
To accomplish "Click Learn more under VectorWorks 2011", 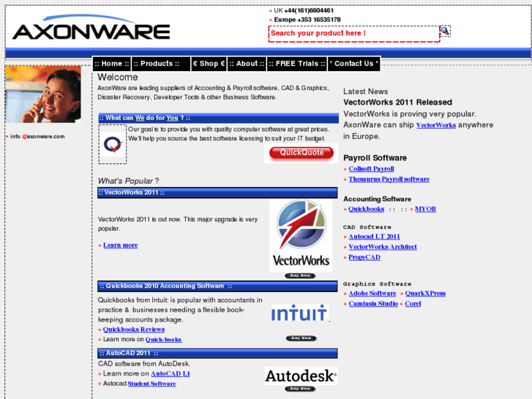I will [121, 245].
